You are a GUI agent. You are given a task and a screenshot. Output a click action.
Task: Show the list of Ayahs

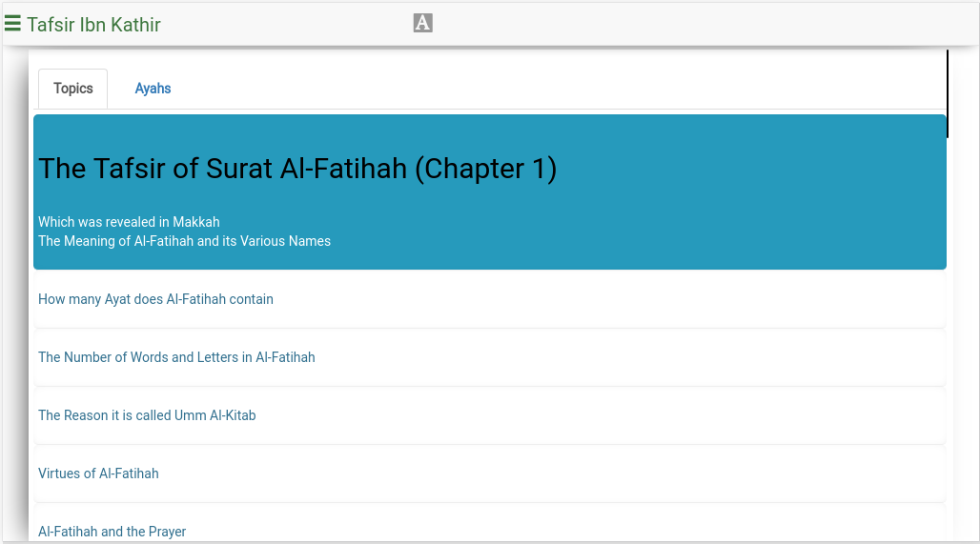click(x=153, y=89)
